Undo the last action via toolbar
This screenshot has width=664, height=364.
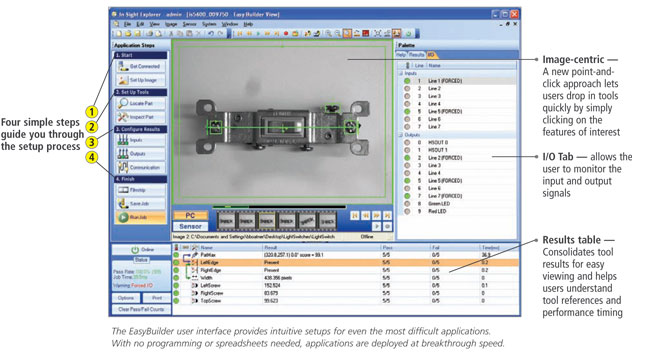tap(210, 33)
